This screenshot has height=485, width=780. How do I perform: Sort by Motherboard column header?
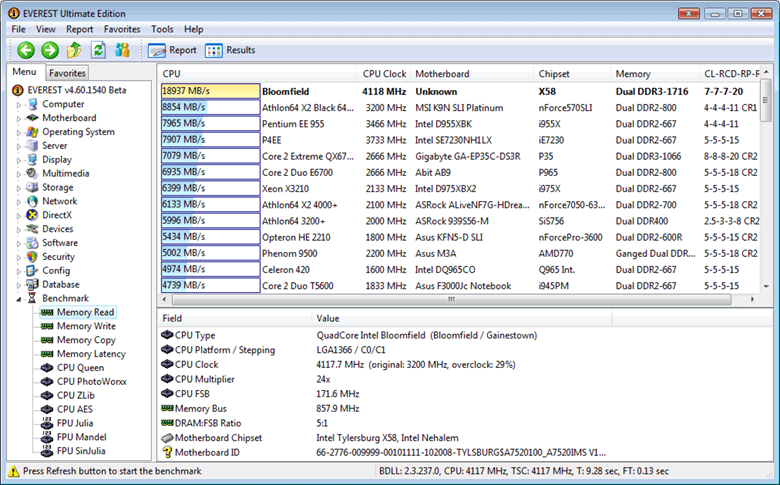(x=472, y=74)
